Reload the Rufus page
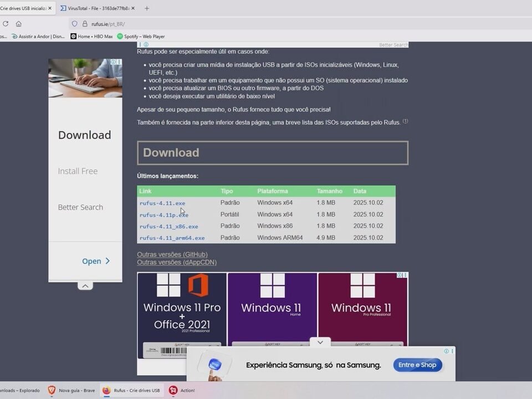This screenshot has height=399, width=532. tap(6, 24)
